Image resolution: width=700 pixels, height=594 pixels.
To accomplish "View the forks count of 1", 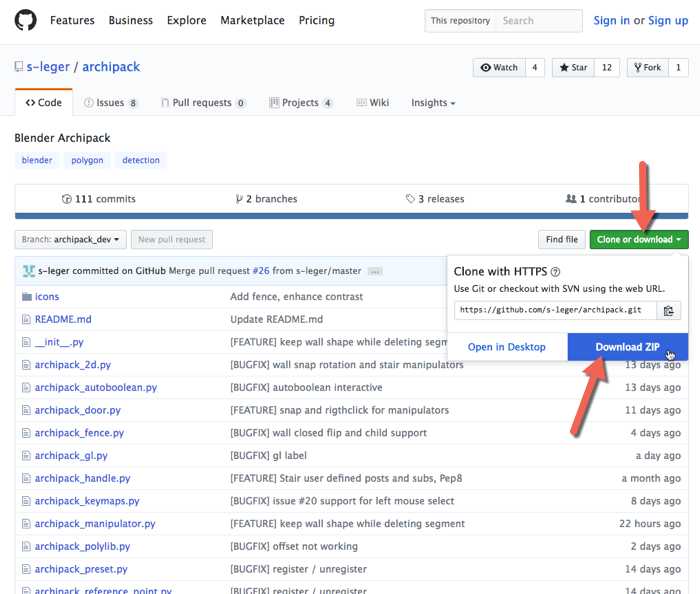I will click(678, 67).
